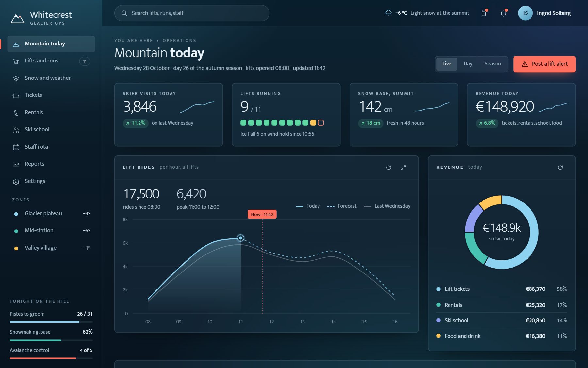Open the notifications bell

pos(503,13)
